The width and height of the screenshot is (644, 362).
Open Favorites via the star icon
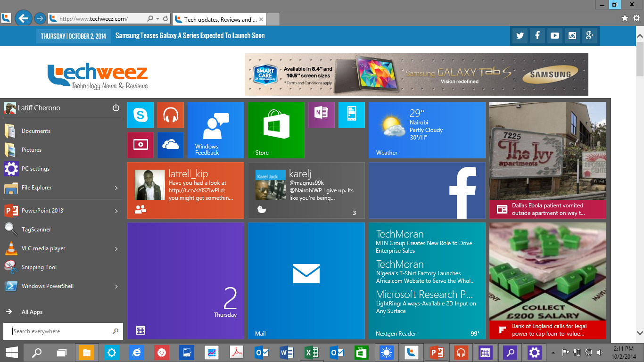point(625,18)
